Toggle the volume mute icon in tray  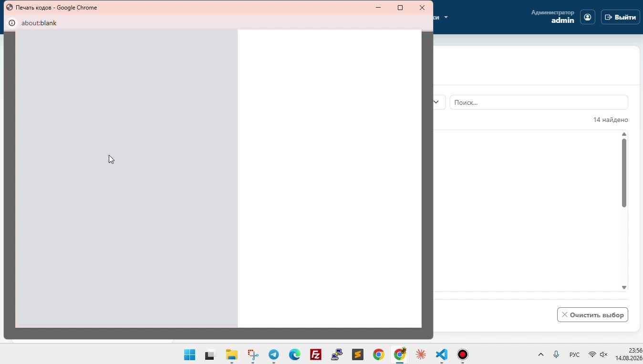(603, 354)
